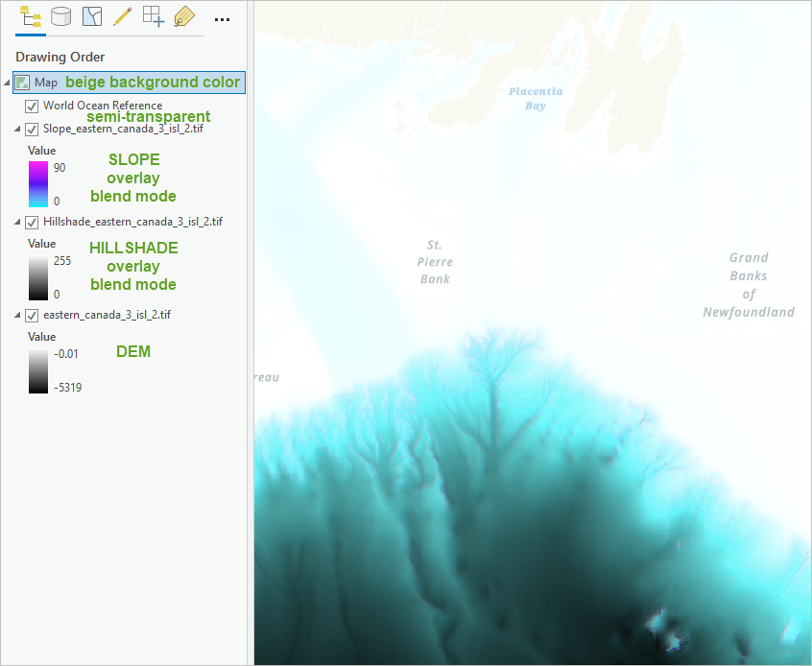Click the Placentia Bay label on the map

(536, 99)
